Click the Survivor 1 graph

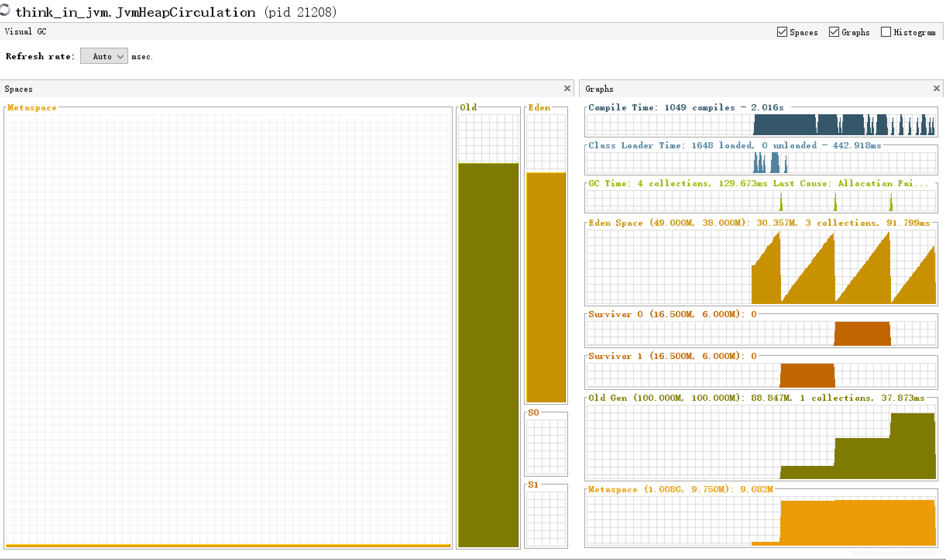click(761, 375)
